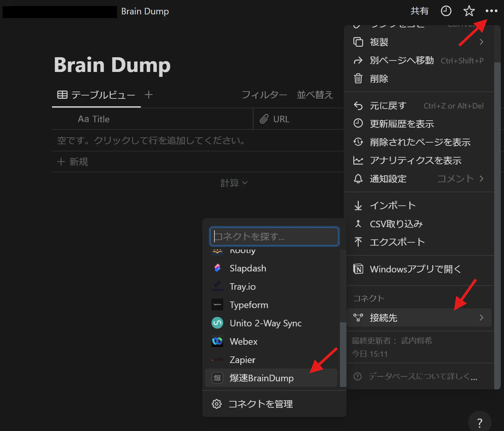This screenshot has height=431, width=504.
Task: Click download-arrow icon beside インポート
Action: coord(358,205)
